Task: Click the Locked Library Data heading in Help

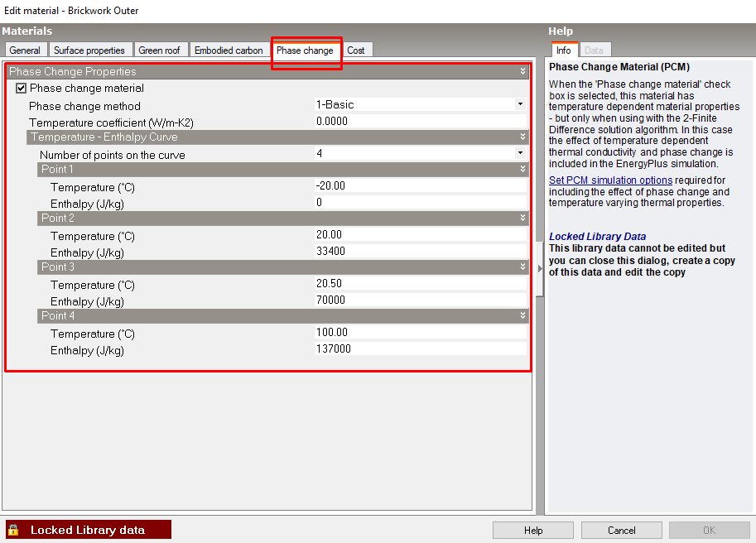Action: click(597, 237)
